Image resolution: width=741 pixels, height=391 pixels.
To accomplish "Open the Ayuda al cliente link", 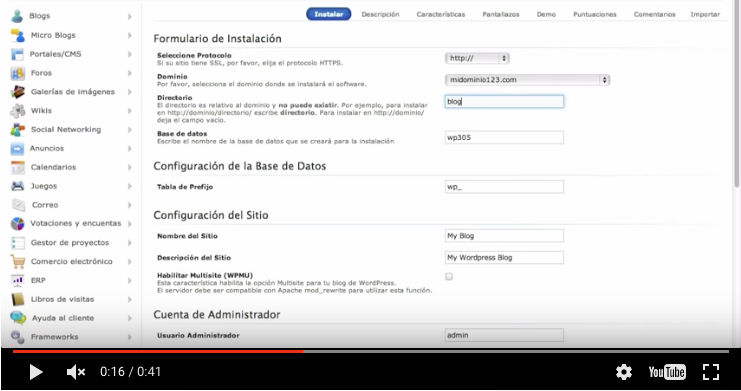I will pyautogui.click(x=63, y=318).
